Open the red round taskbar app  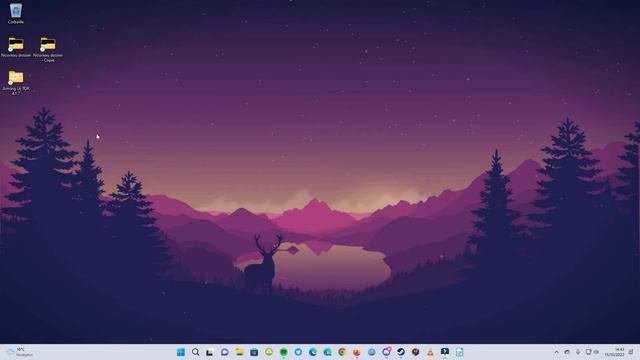357,352
